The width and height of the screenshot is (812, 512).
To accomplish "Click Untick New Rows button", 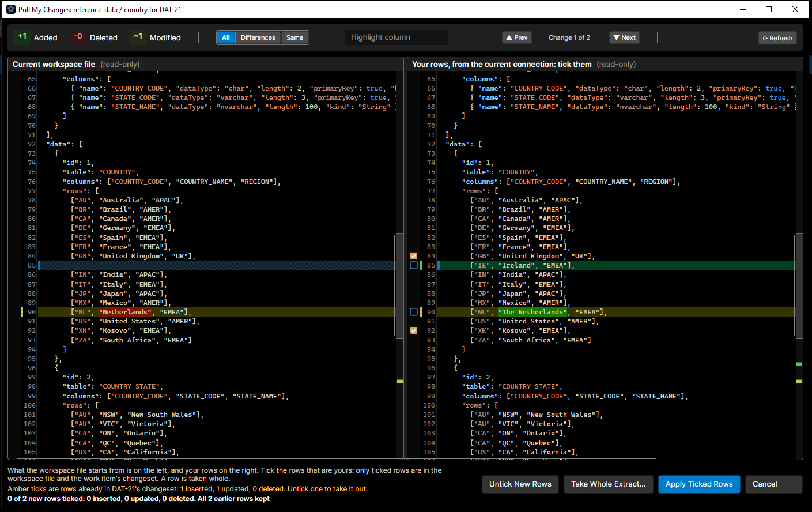I will click(x=520, y=484).
